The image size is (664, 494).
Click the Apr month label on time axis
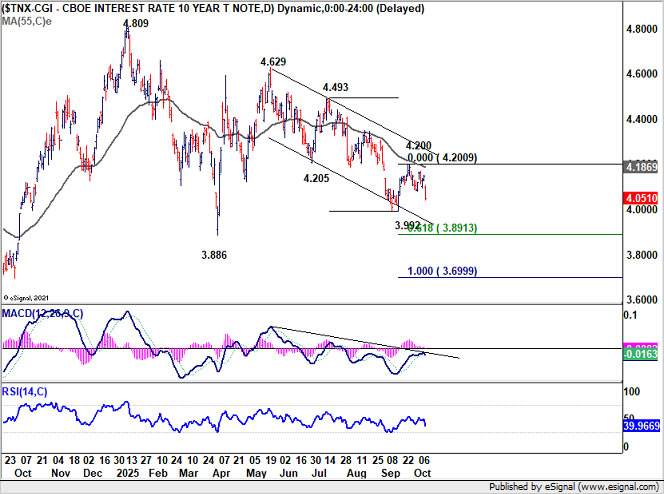(x=221, y=473)
